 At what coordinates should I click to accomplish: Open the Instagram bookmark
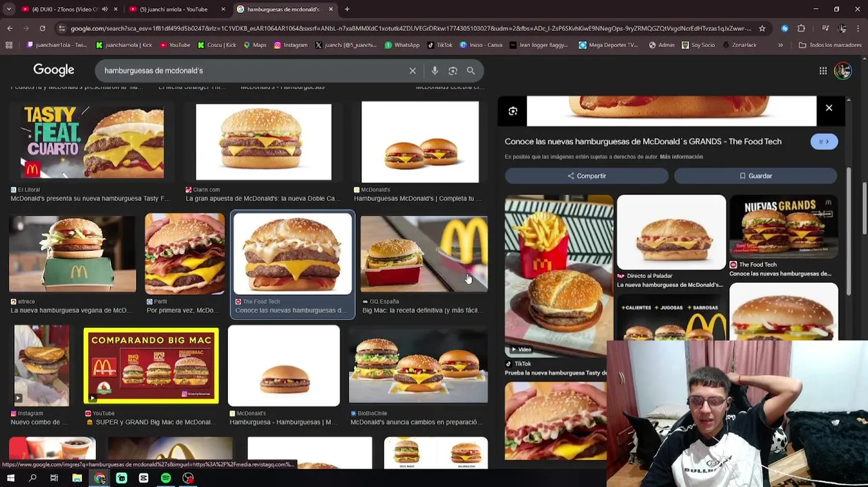tap(290, 45)
